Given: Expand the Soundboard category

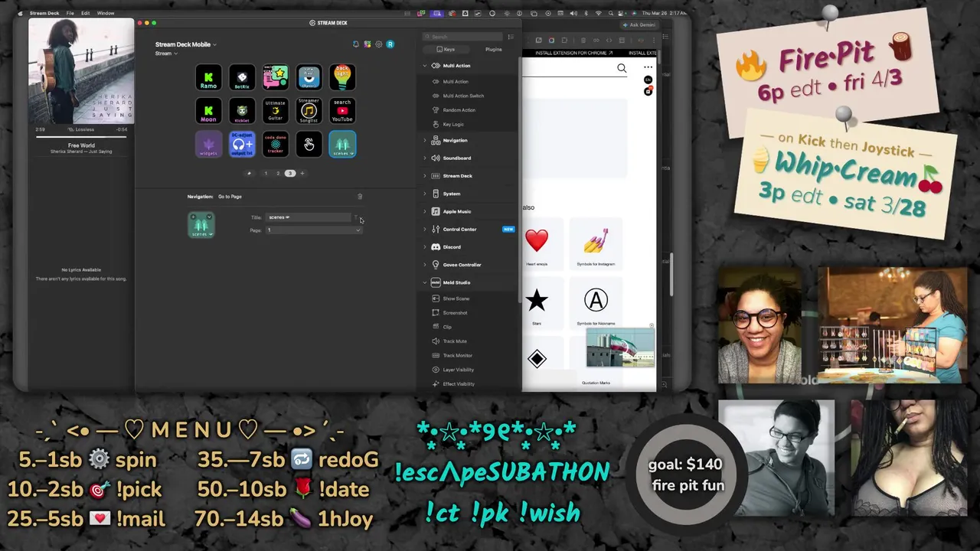Looking at the screenshot, I should tap(425, 158).
